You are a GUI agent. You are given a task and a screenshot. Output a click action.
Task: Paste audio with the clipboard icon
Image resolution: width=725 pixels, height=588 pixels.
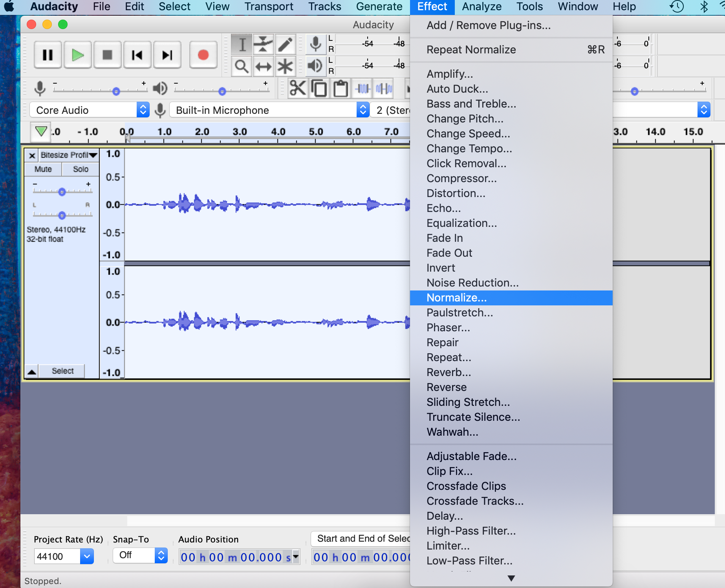(341, 88)
